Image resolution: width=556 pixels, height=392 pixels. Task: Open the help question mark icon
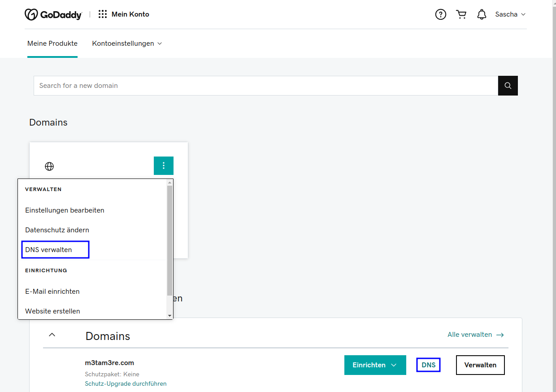441,14
